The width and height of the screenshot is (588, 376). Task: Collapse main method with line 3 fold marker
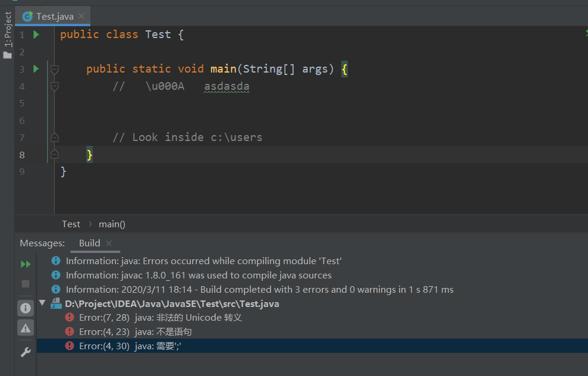(54, 70)
